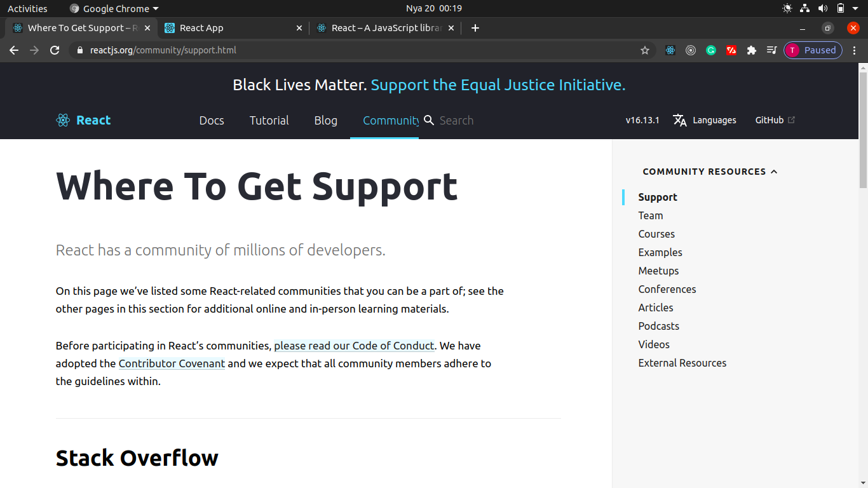
Task: Close the React JavaScript library tab
Action: click(x=452, y=28)
